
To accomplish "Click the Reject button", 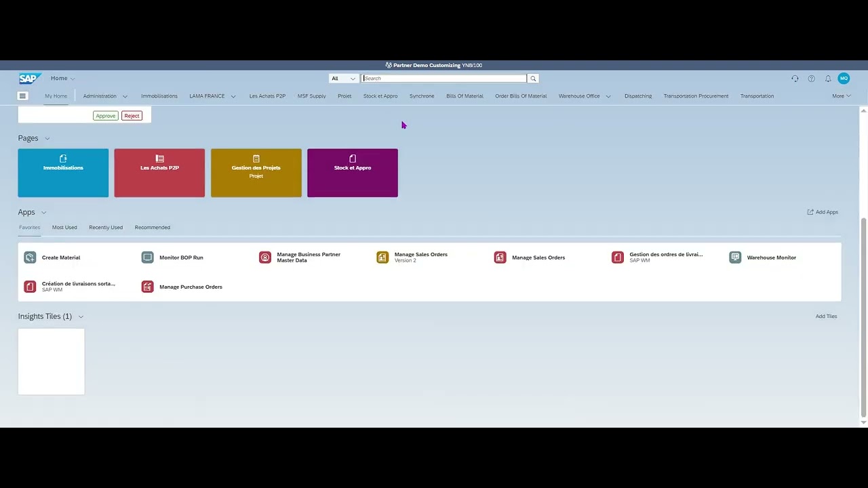I will click(x=132, y=116).
